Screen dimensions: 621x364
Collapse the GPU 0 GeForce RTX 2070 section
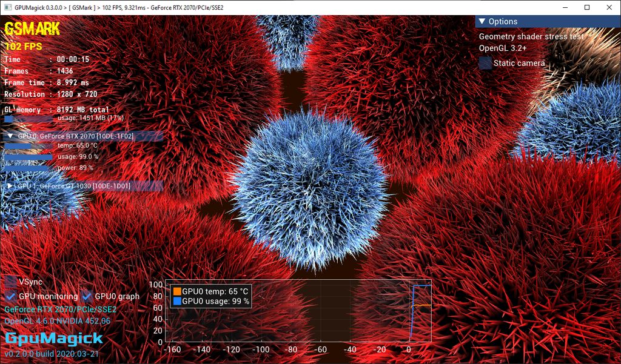coord(11,136)
